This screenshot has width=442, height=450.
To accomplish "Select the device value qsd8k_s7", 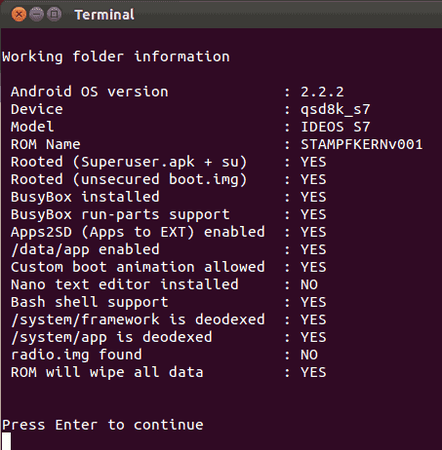I will coord(335,110).
